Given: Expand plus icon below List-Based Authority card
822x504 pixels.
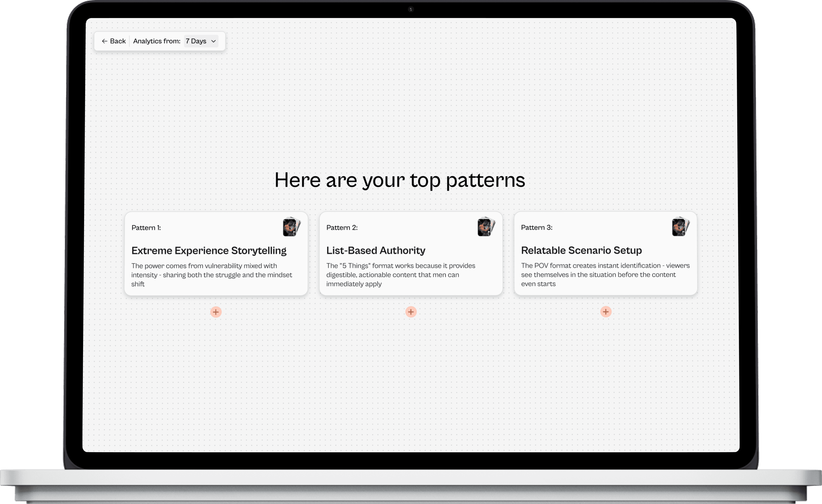Looking at the screenshot, I should click(x=411, y=312).
